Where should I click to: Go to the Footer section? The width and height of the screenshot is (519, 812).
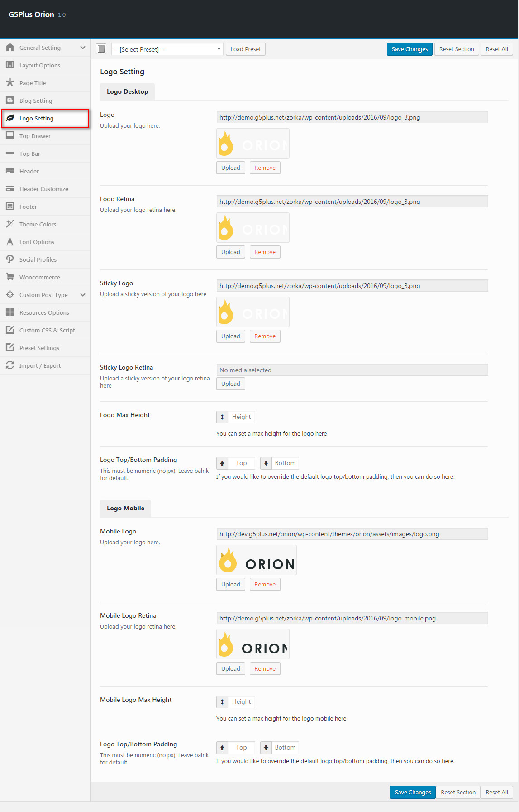45,207
